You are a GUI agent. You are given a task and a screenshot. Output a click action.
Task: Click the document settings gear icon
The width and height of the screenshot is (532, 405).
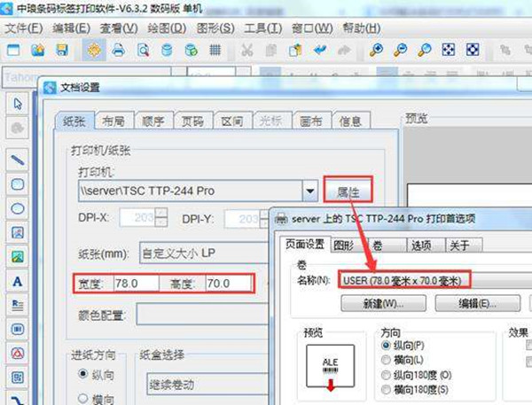[x=92, y=51]
